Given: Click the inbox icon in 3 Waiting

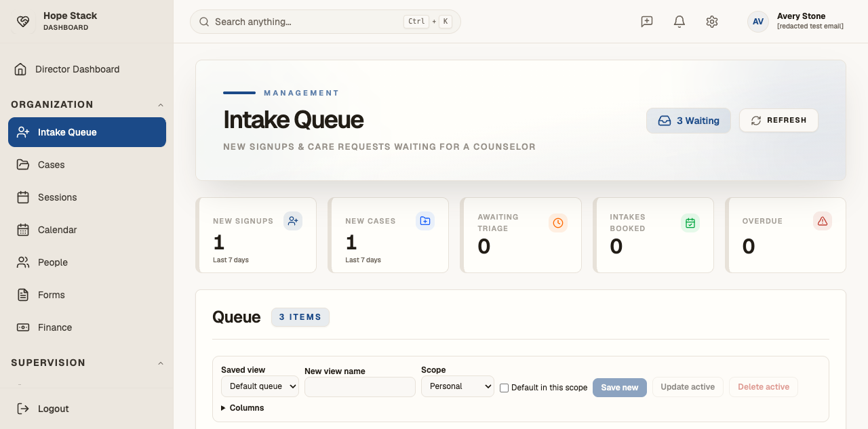Looking at the screenshot, I should click(x=665, y=121).
